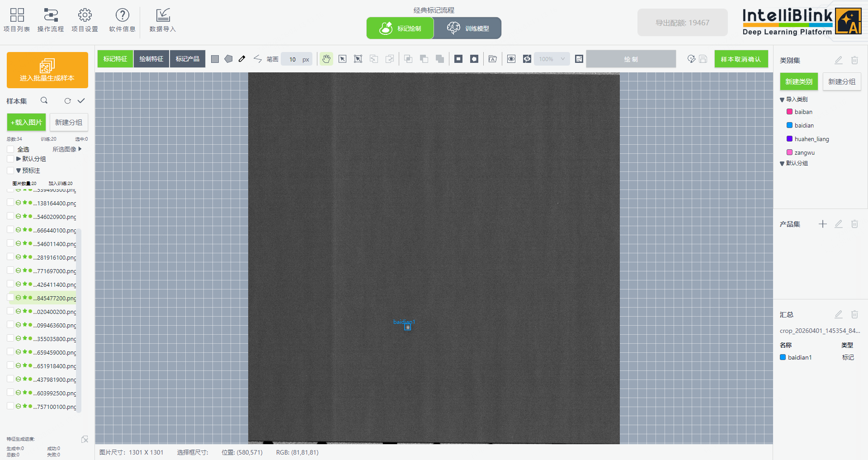Image resolution: width=868 pixels, height=460 pixels.
Task: Open 数据导入 from top toolbar
Action: (x=162, y=20)
